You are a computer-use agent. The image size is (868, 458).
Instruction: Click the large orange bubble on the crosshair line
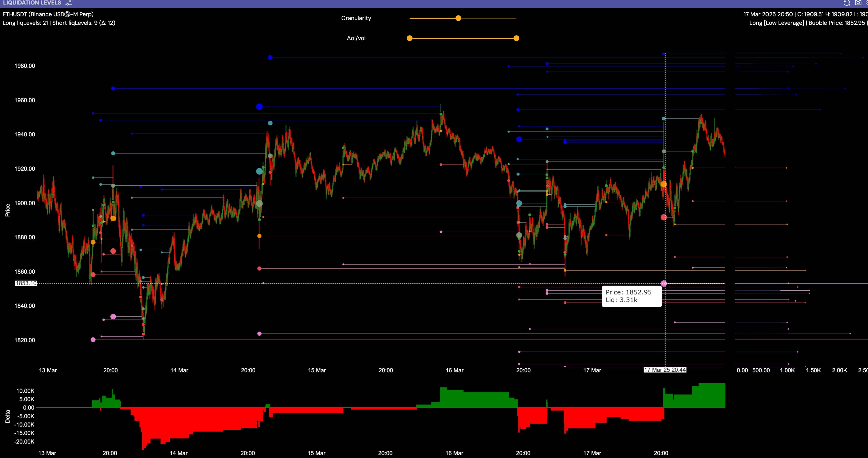(x=664, y=185)
